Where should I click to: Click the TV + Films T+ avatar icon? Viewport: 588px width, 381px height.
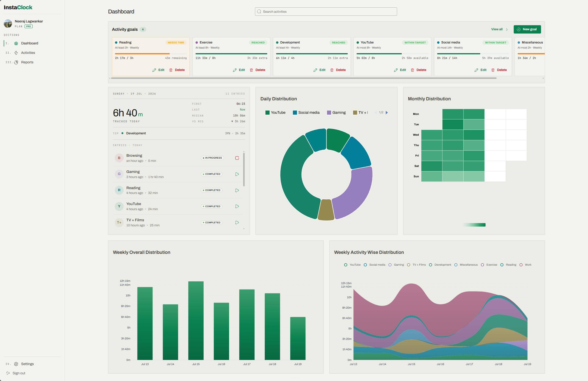[119, 222]
